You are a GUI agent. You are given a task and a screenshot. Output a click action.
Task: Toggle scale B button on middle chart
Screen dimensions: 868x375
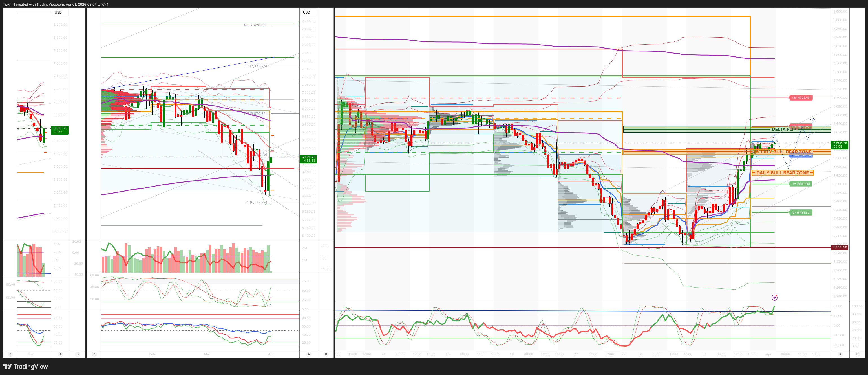click(326, 354)
